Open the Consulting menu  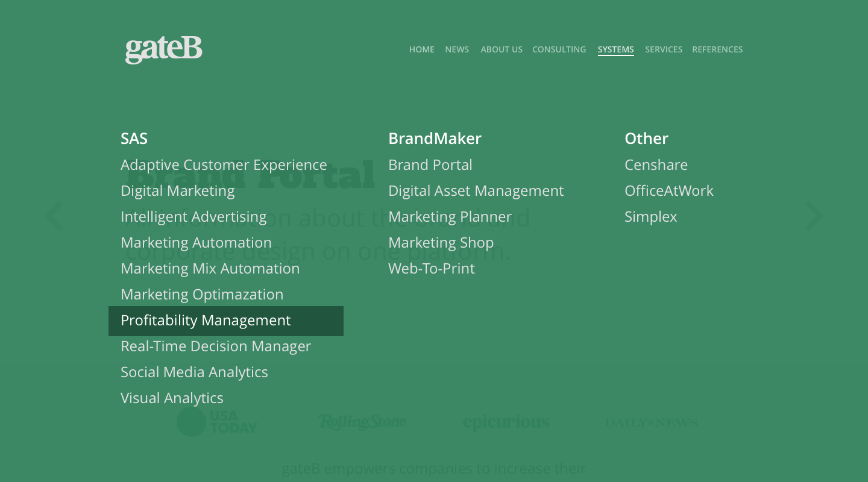(559, 49)
